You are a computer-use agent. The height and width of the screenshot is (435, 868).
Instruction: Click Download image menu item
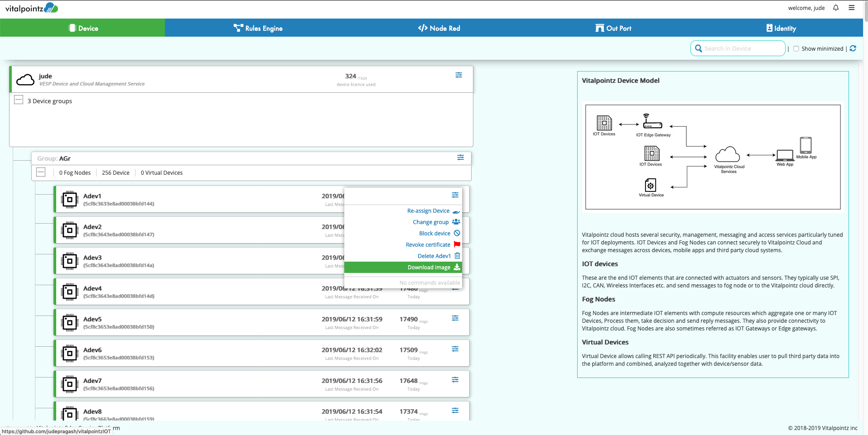(403, 268)
